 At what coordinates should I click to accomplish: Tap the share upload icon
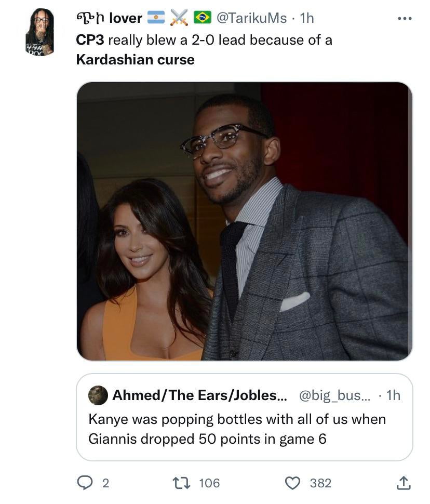(x=403, y=483)
